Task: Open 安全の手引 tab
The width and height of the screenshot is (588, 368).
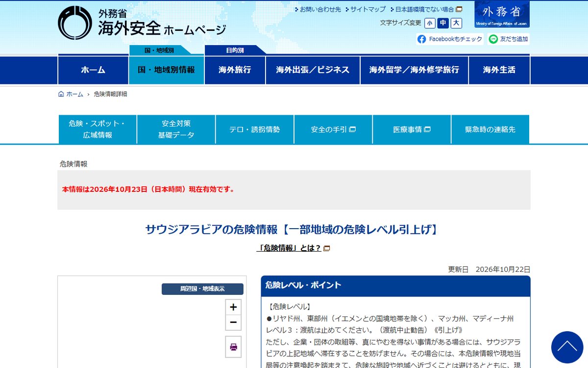Action: tap(333, 130)
